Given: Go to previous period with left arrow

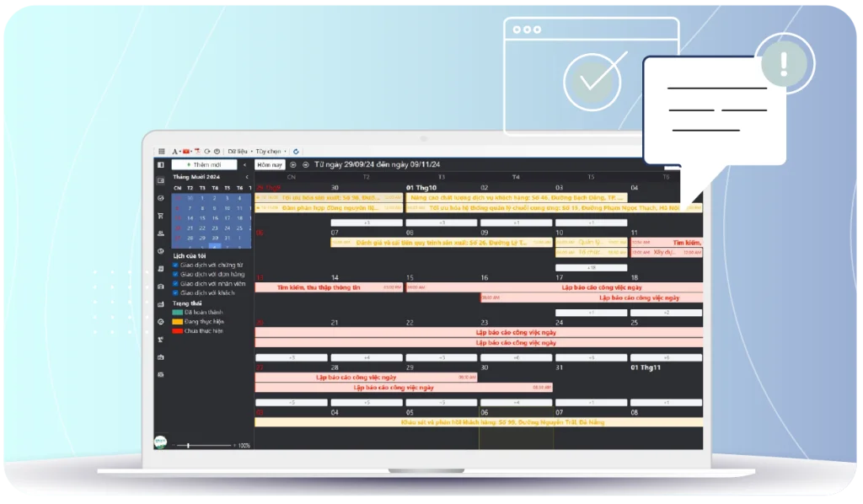Looking at the screenshot, I should [294, 165].
